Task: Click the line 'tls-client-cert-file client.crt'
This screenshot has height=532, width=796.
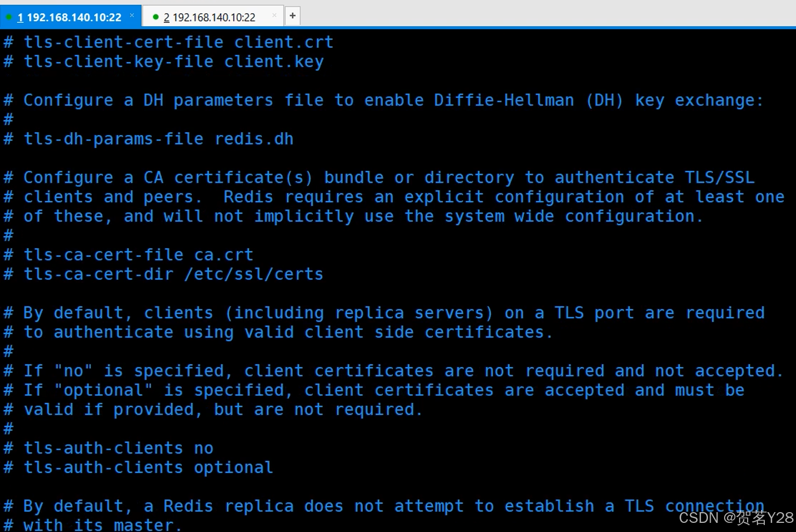Action: [x=178, y=42]
